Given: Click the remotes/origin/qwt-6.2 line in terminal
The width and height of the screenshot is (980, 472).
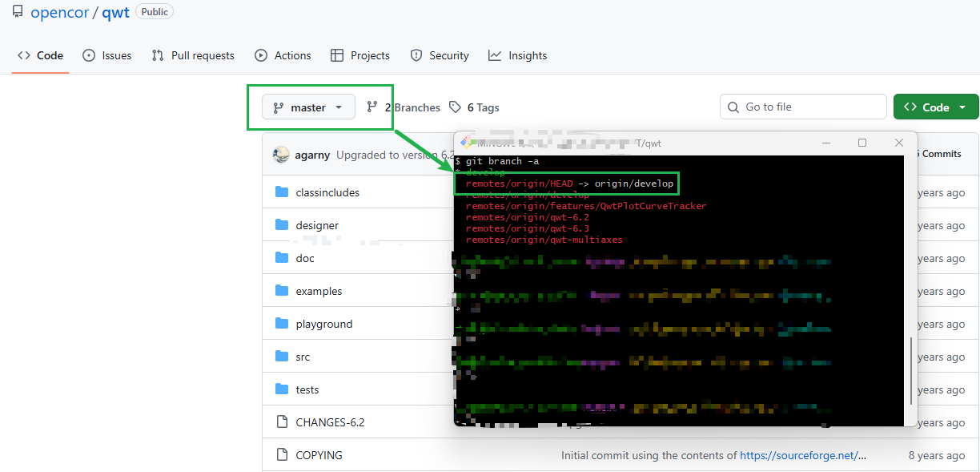Looking at the screenshot, I should click(x=528, y=217).
